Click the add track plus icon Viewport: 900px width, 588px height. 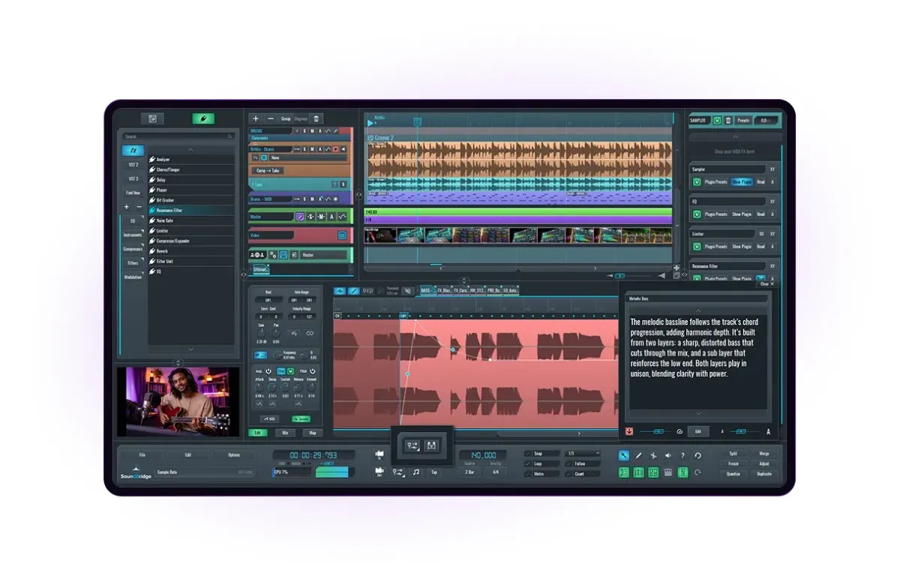tap(256, 118)
